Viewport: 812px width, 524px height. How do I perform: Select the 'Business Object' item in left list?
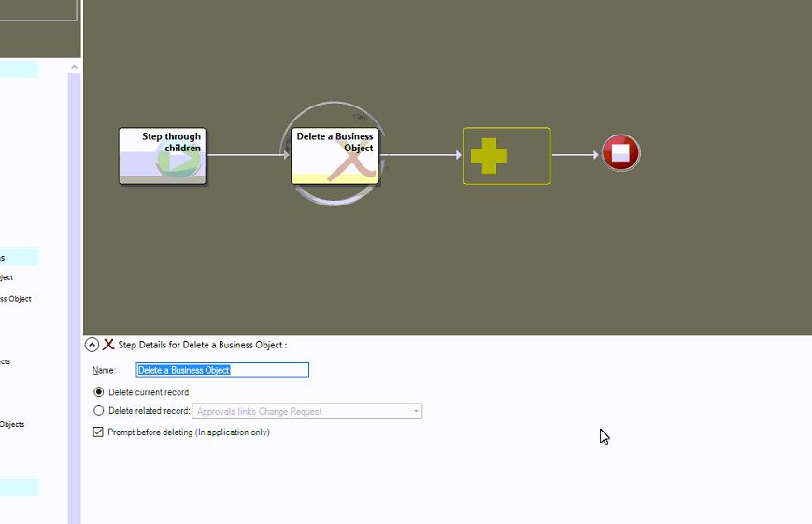pos(15,299)
